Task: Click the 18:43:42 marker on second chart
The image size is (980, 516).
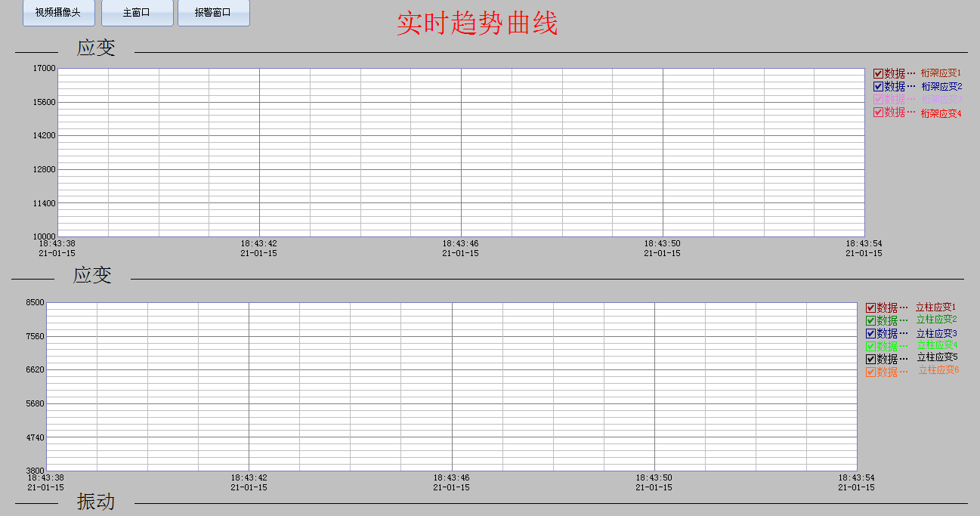Action: 249,477
